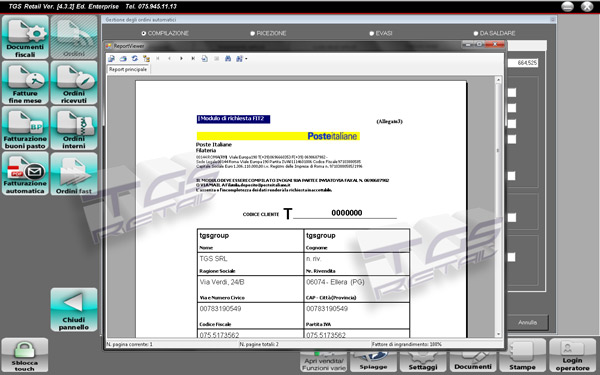
Task: Click the Chiudi pannello button
Action: (x=74, y=310)
